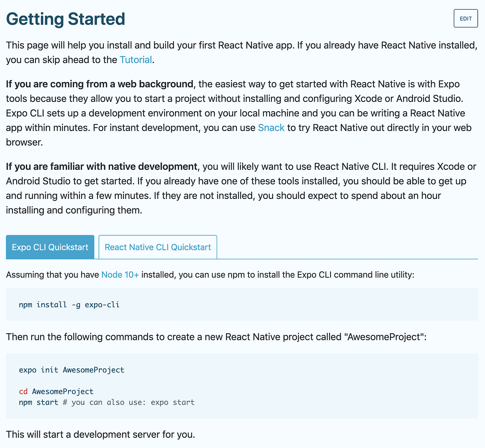Select the Expo CLI Quickstart tab
485x448 pixels.
pos(50,247)
